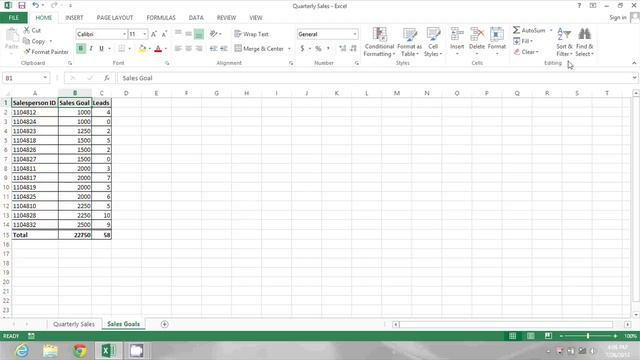Image resolution: width=640 pixels, height=360 pixels.
Task: Open the Calibri font name dropdown
Action: point(124,34)
